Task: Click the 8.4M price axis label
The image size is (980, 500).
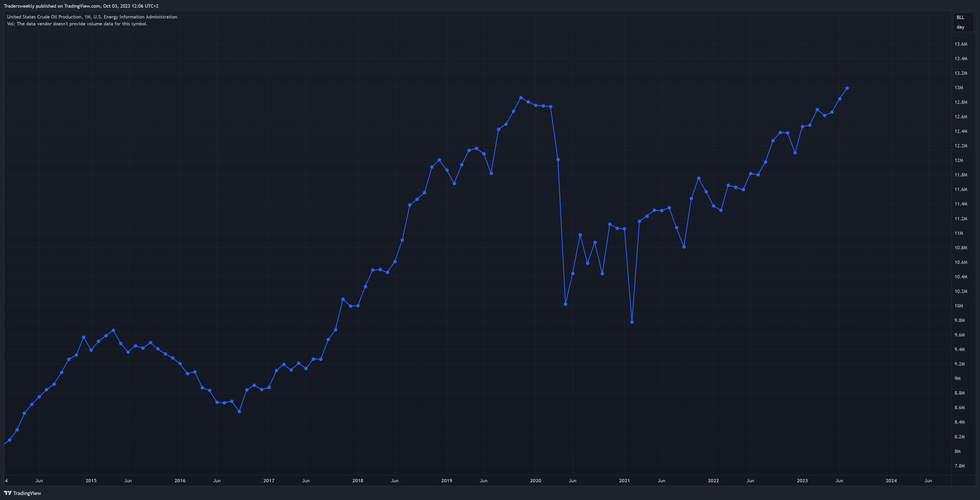Action: (x=959, y=422)
